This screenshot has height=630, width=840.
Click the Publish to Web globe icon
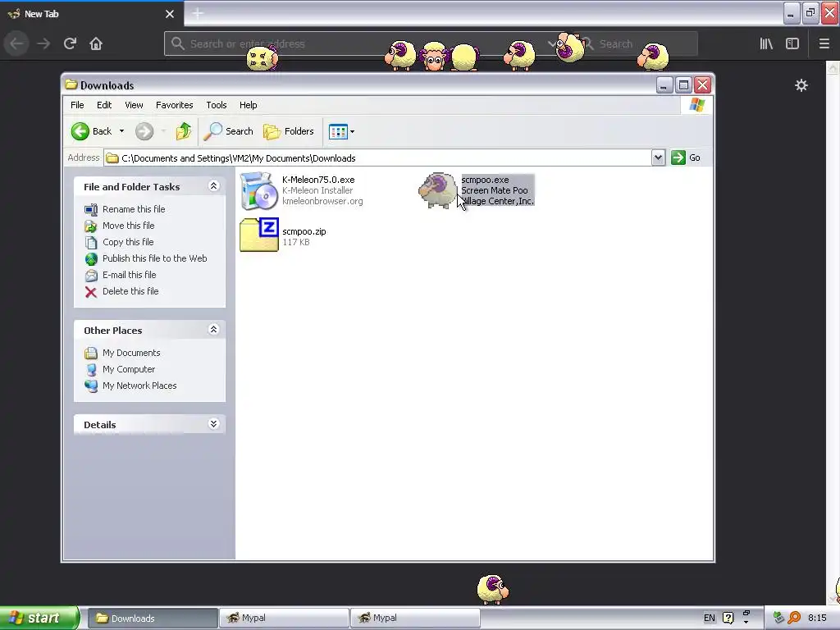pos(91,258)
